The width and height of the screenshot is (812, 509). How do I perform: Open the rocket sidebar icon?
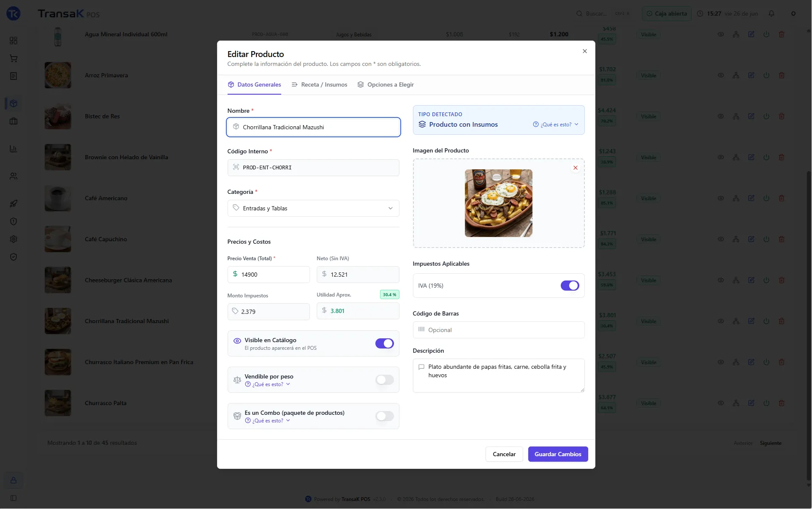[14, 204]
